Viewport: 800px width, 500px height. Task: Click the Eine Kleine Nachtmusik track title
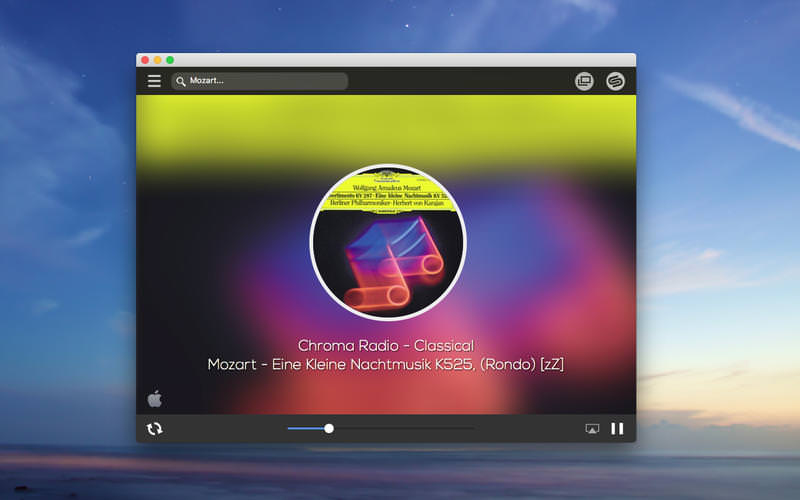click(386, 364)
